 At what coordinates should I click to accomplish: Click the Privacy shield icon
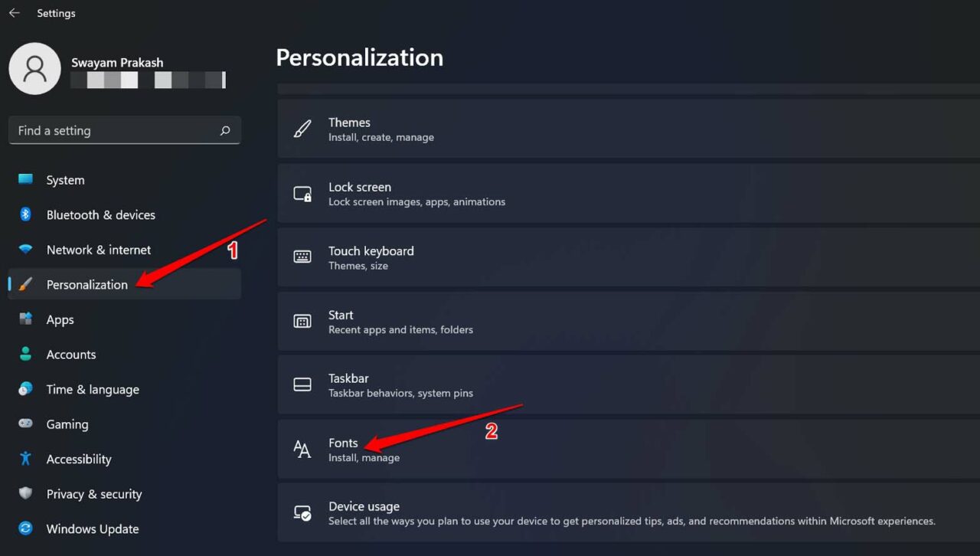pos(25,494)
